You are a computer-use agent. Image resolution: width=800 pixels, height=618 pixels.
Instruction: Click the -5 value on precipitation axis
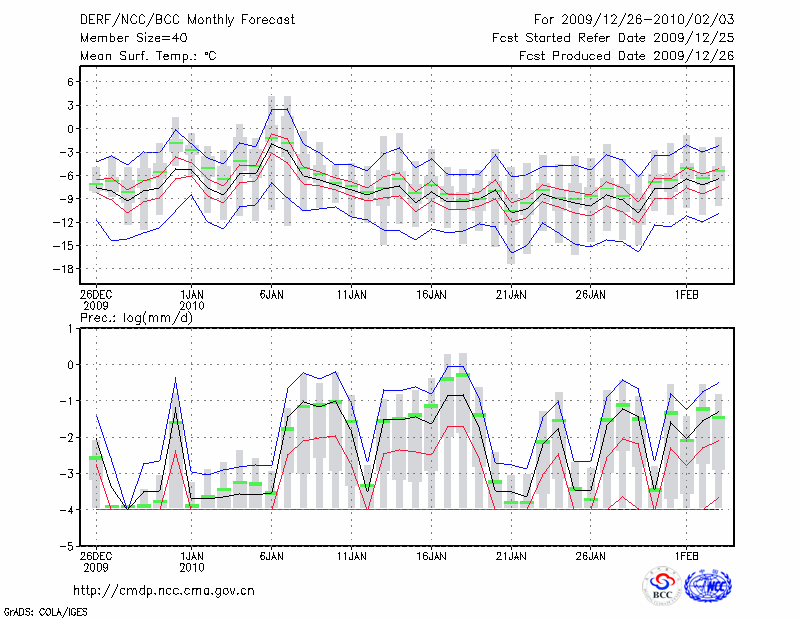68,547
